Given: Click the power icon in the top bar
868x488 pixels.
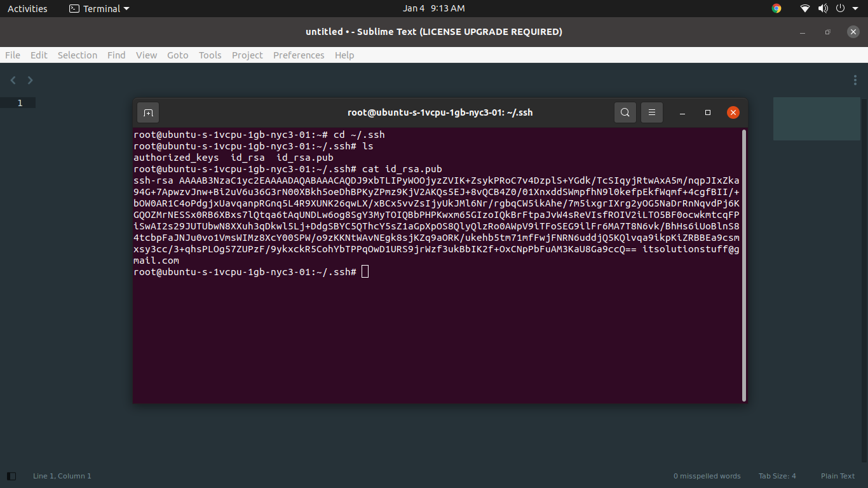Looking at the screenshot, I should [x=840, y=8].
